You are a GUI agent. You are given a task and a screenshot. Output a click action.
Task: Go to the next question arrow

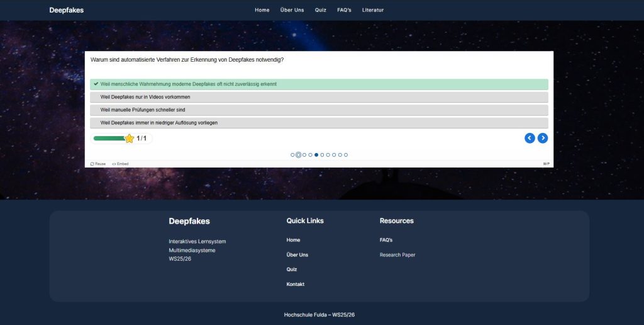click(543, 138)
